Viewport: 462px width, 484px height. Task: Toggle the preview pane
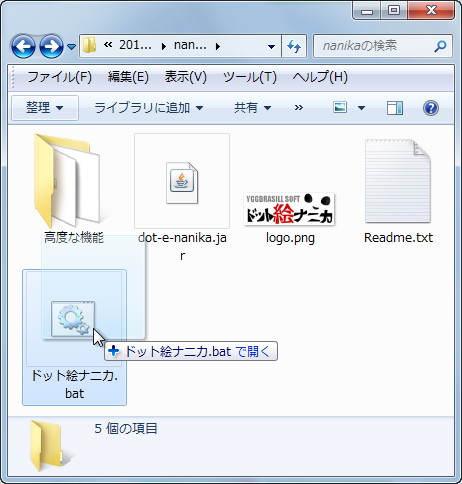tap(395, 108)
